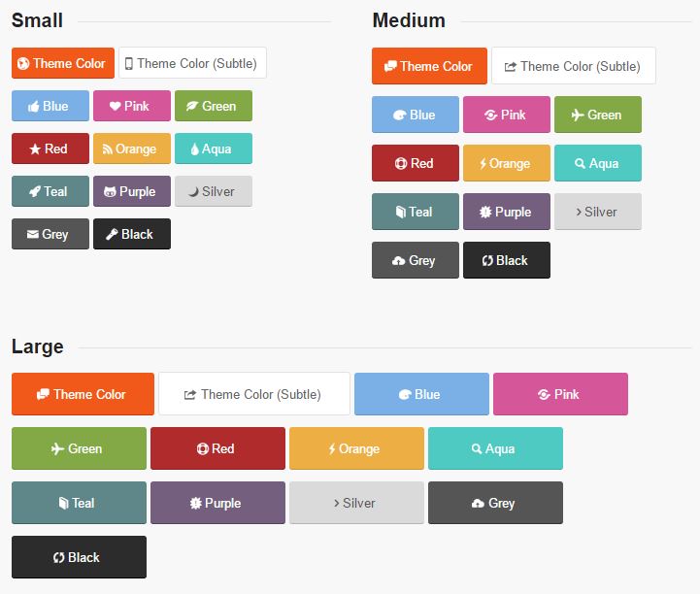Click the magnifier icon on medium Aqua button

[581, 164]
